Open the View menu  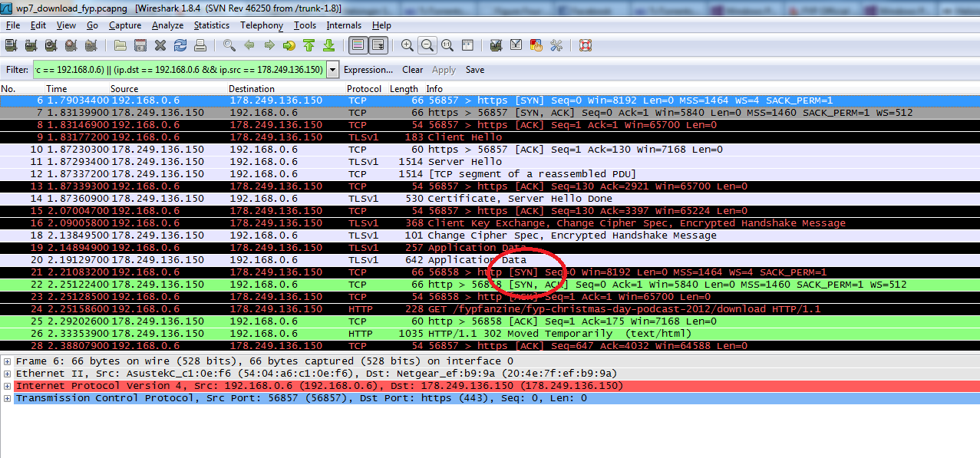click(x=66, y=25)
